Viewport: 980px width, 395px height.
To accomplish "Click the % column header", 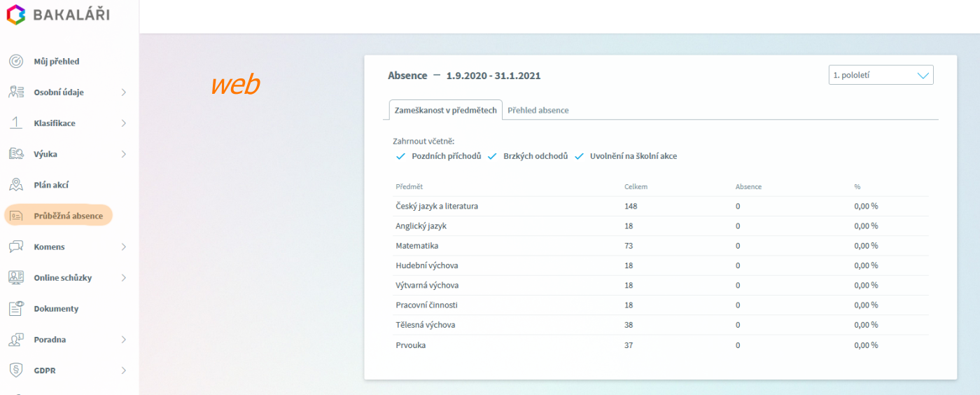I will (x=857, y=187).
